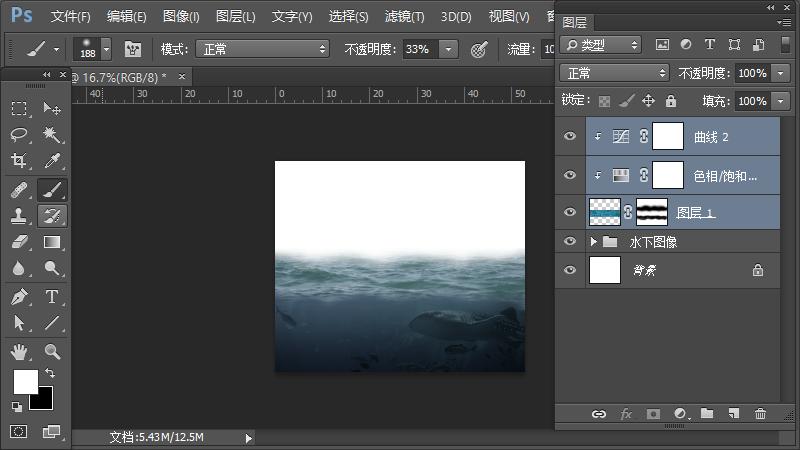The image size is (800, 450).
Task: Open layer fill dropdown arrow
Action: coord(781,101)
